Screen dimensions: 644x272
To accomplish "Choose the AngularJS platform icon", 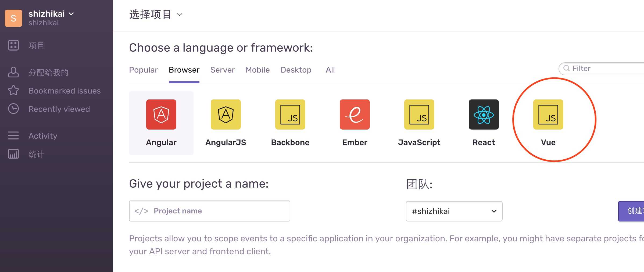I will (226, 114).
